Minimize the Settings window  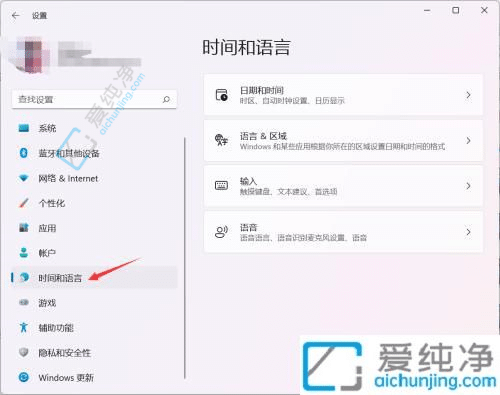tap(427, 11)
